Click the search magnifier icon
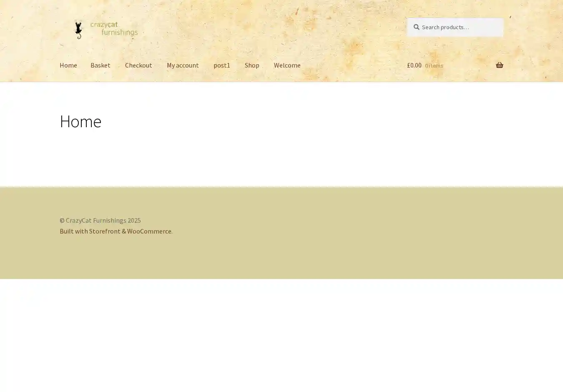563x392 pixels. point(416,27)
